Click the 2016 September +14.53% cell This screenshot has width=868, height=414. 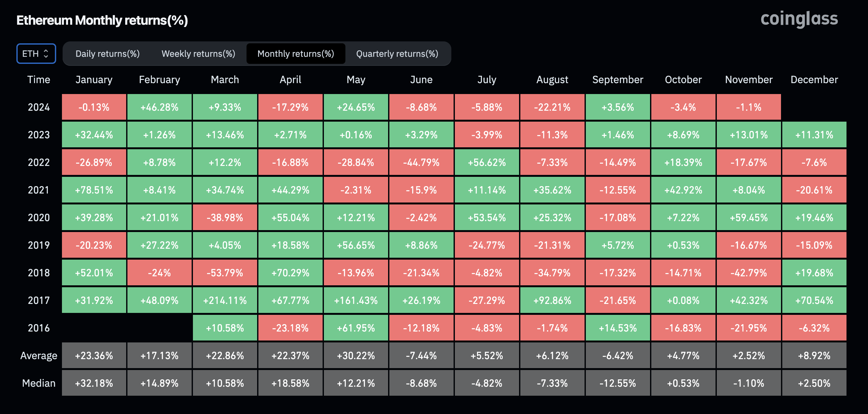pos(618,328)
